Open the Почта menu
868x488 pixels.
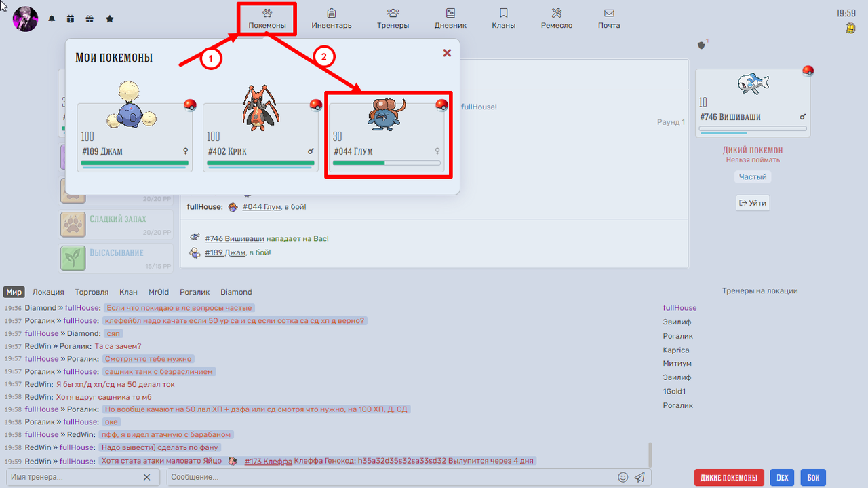(x=609, y=18)
